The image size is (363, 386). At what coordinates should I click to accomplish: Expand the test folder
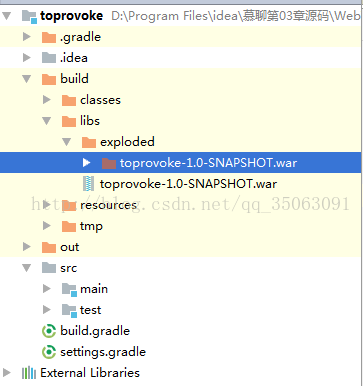[x=47, y=310]
